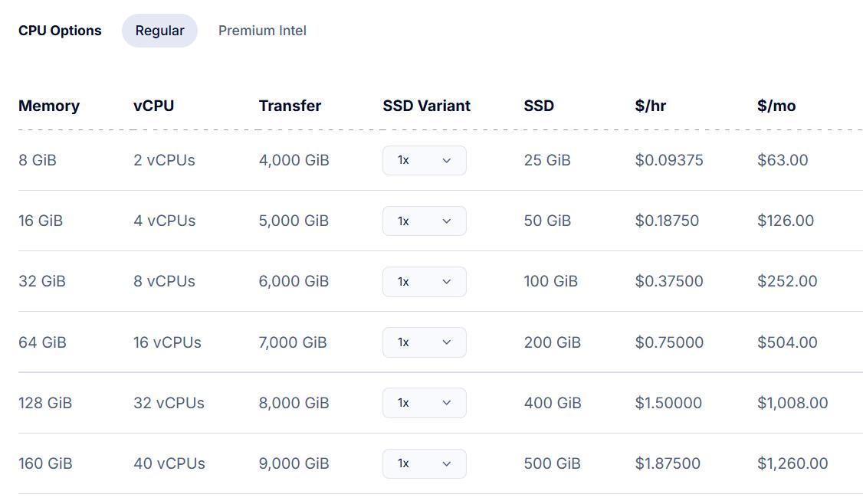Click the SSD Variant column header
Viewport: 863px width, 504px height.
[x=426, y=106]
